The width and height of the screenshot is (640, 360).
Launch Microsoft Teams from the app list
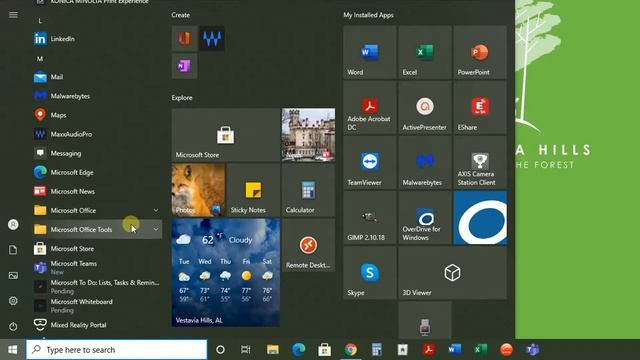[x=97, y=267]
